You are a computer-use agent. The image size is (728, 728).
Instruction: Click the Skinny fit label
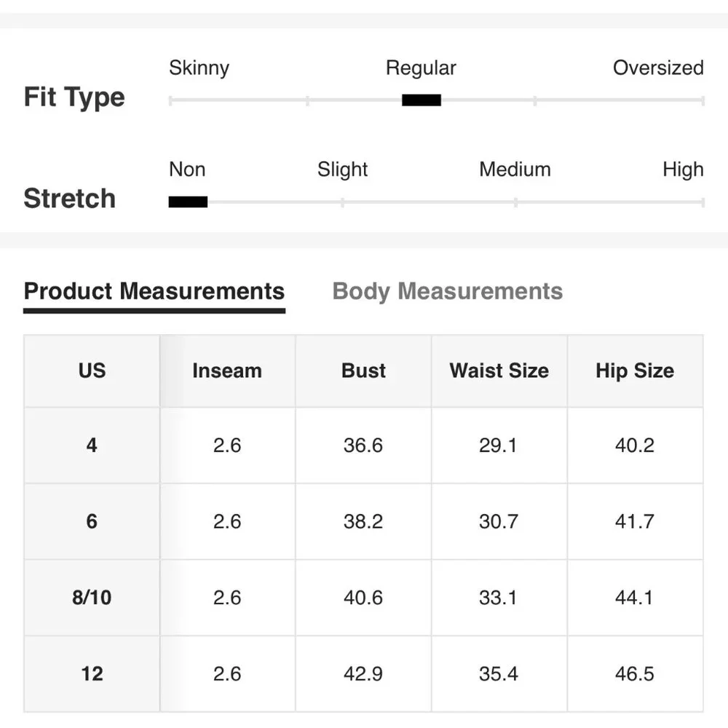[199, 68]
